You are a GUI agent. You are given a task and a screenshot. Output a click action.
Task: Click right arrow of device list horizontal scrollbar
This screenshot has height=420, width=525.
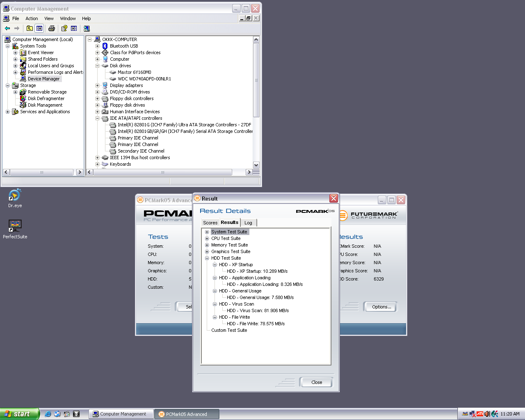click(249, 172)
